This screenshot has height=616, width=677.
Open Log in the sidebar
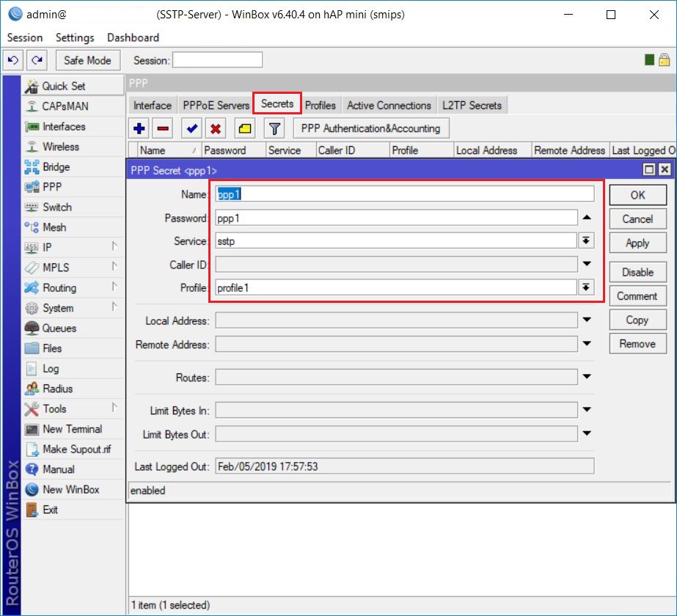point(73,369)
